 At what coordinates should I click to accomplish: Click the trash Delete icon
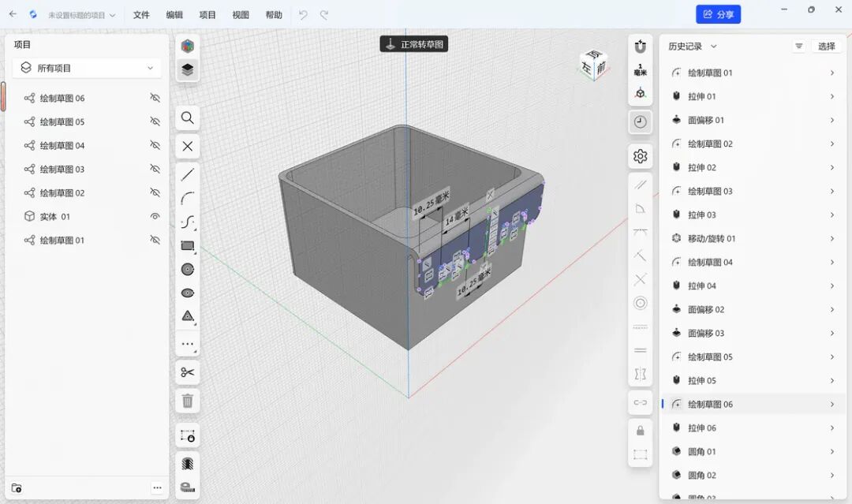click(188, 401)
